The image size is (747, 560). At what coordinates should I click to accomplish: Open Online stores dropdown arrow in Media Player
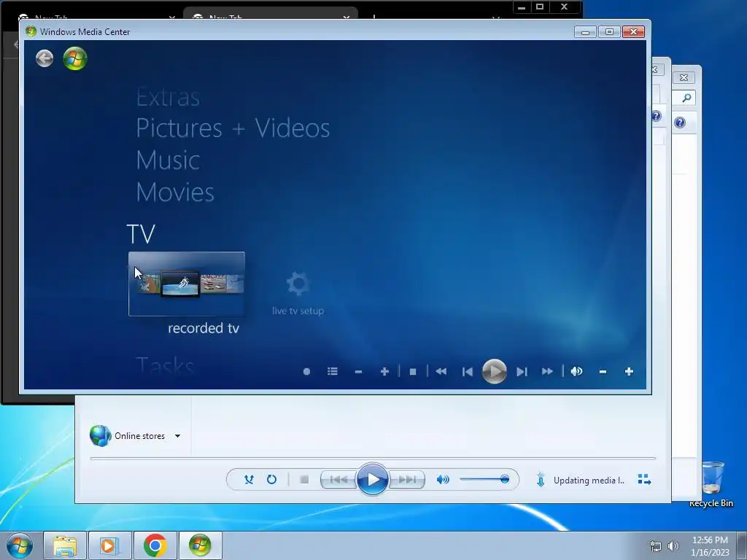[x=177, y=436]
